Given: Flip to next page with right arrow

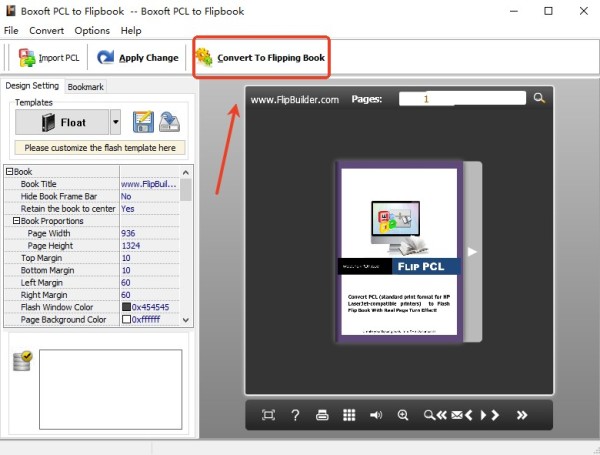Looking at the screenshot, I should (472, 252).
